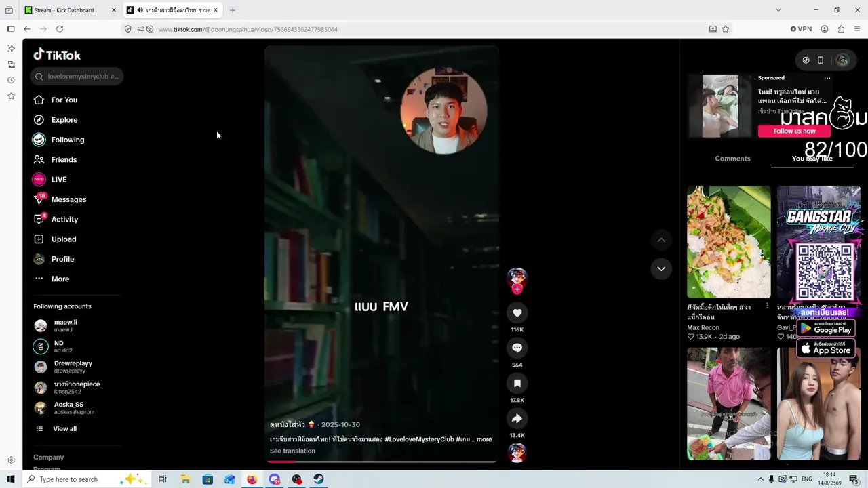Like the video with heart icon

517,312
